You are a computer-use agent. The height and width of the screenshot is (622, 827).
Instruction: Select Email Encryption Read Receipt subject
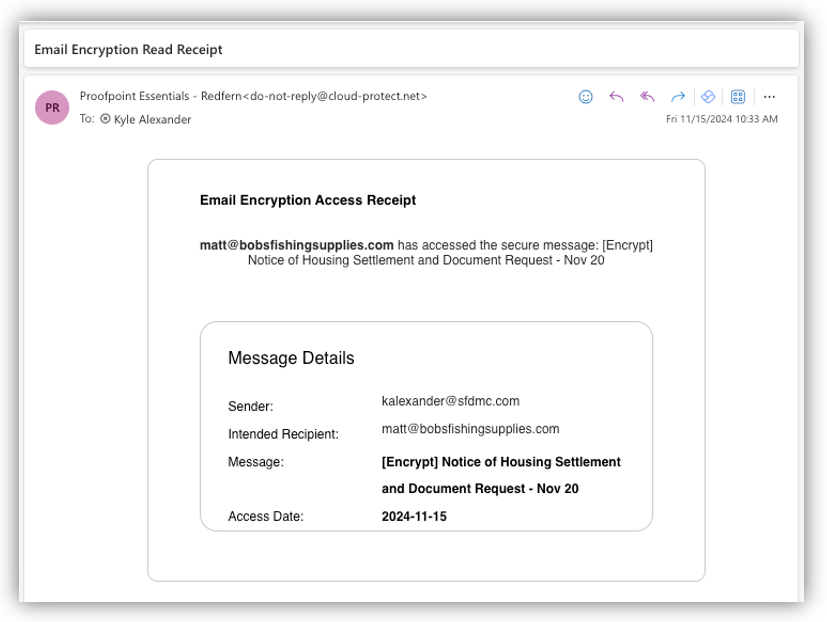pos(128,50)
